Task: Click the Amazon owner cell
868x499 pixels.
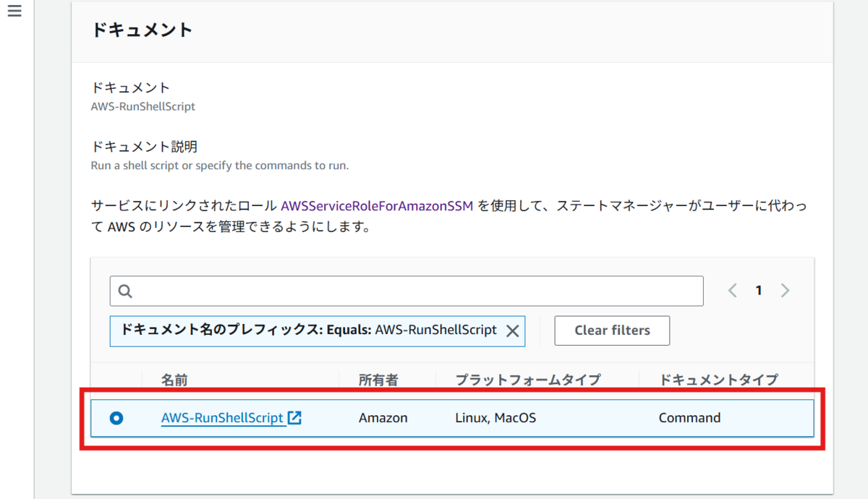Action: pos(383,417)
